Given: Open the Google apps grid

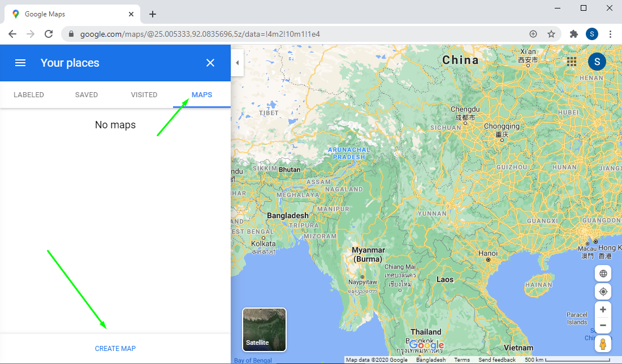Looking at the screenshot, I should 572,62.
